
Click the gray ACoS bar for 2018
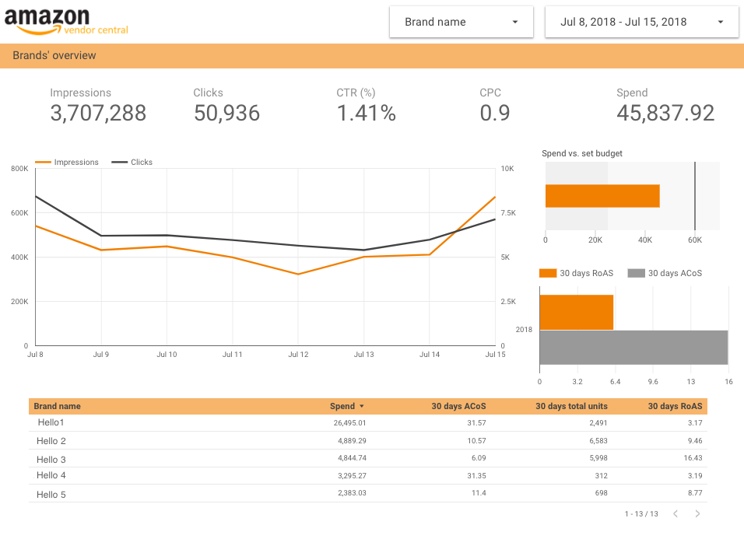tap(633, 348)
